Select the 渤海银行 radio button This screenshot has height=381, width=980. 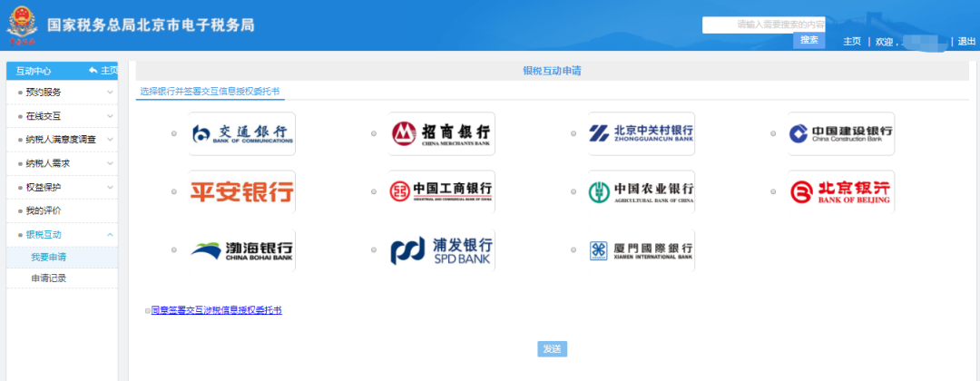tap(173, 249)
